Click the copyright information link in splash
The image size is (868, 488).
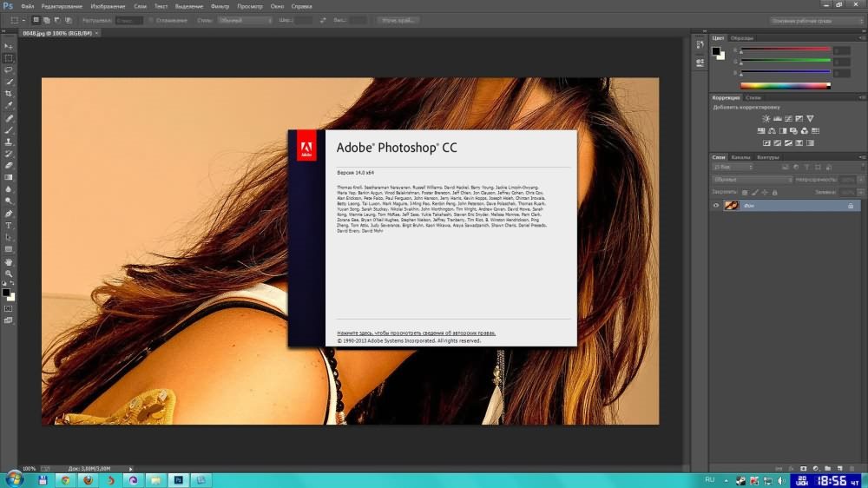[417, 333]
